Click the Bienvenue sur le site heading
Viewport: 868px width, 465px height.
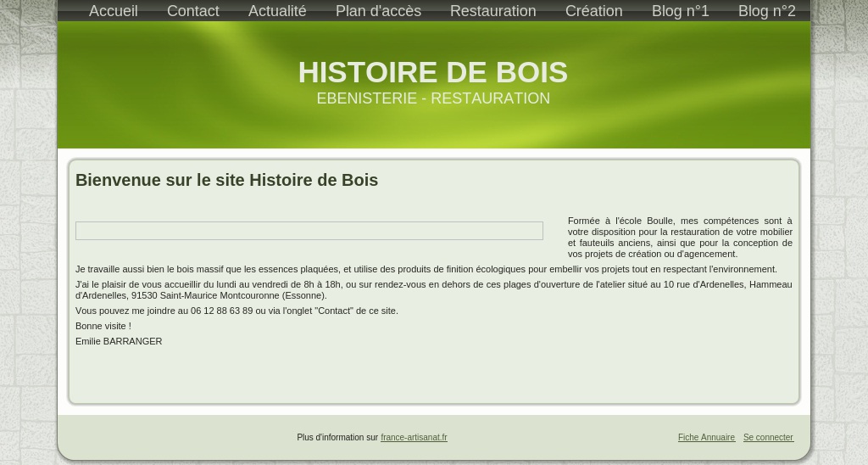click(x=226, y=180)
